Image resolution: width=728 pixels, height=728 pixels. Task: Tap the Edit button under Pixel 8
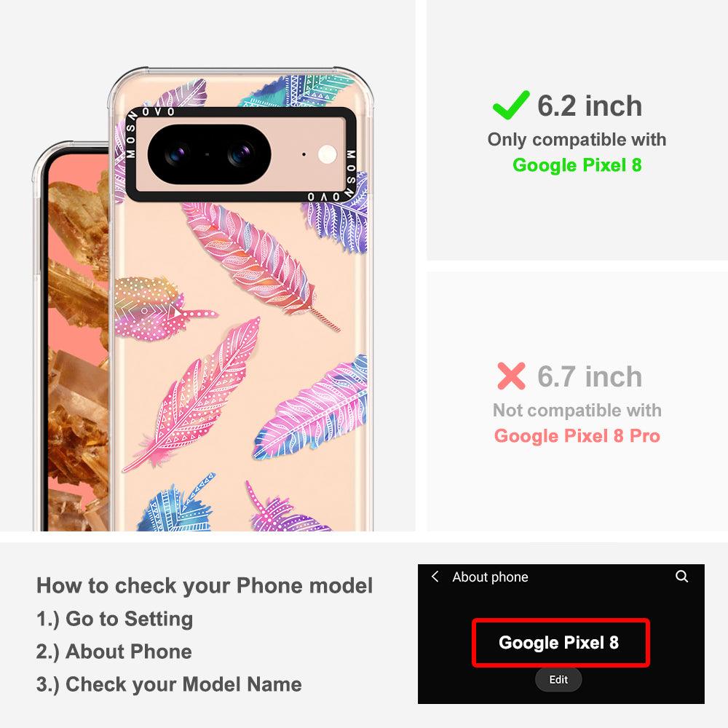pos(558,680)
